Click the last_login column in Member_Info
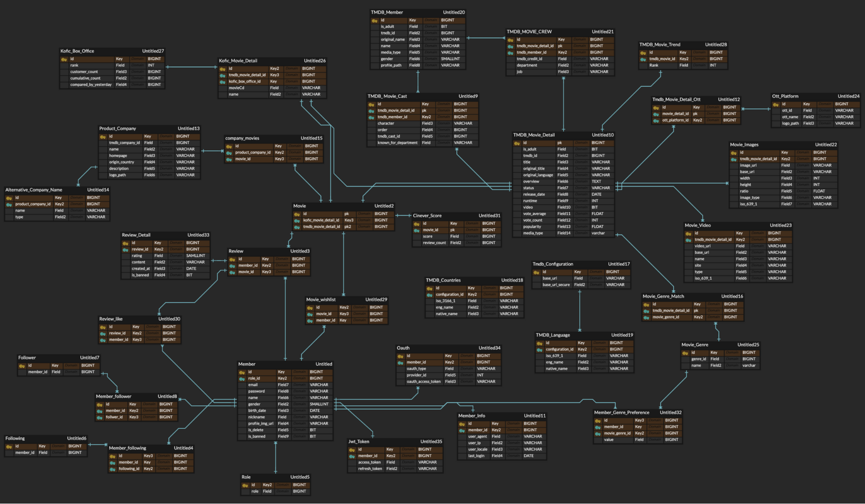The image size is (865, 504). (476, 456)
